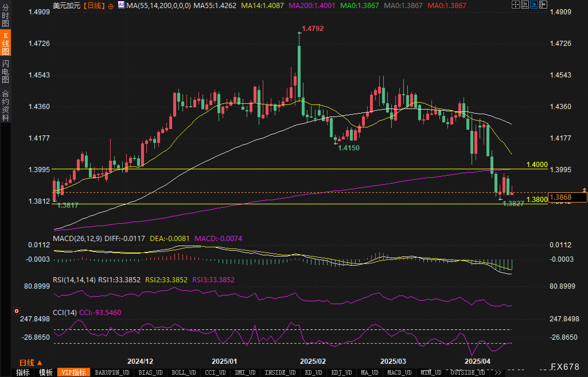Switch to 闪电图 view
This screenshot has width=588, height=377.
coord(5,71)
